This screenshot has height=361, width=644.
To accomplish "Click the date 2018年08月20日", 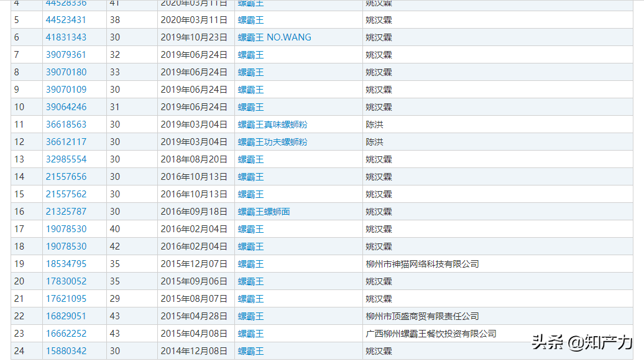I will (x=194, y=159).
